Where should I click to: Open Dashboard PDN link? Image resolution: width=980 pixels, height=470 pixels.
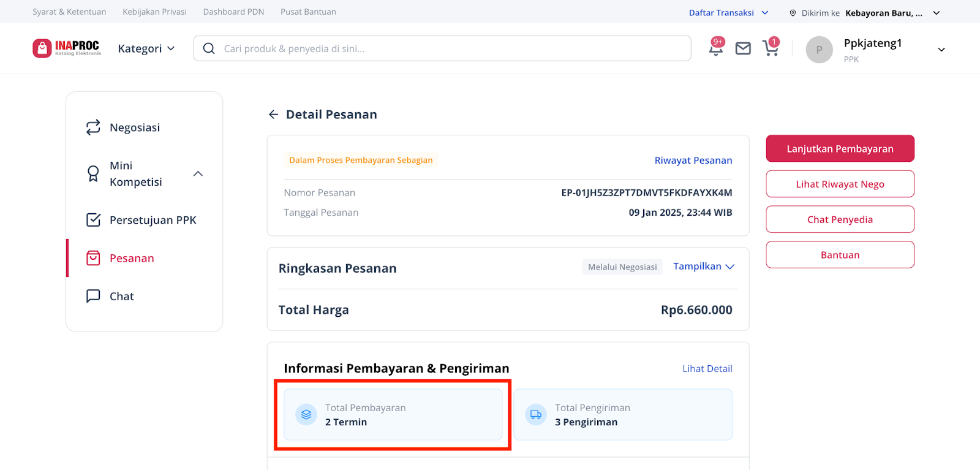[233, 12]
